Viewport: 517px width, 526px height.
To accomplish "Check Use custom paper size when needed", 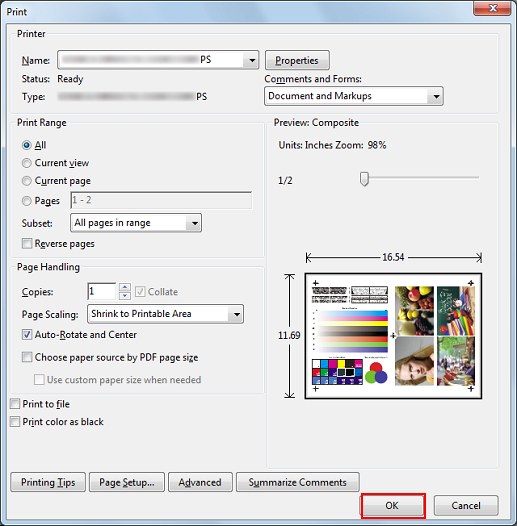I will pos(39,379).
